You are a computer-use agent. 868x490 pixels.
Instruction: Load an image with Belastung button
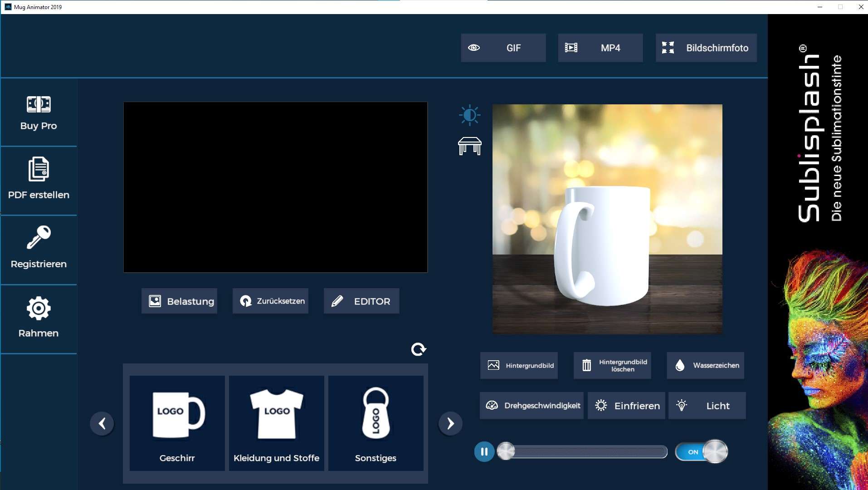click(x=179, y=301)
